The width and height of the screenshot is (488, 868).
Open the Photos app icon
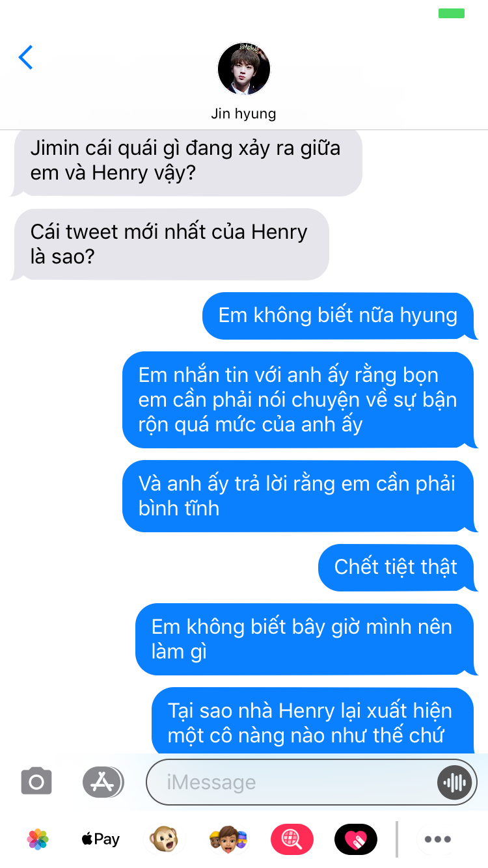pos(38,839)
